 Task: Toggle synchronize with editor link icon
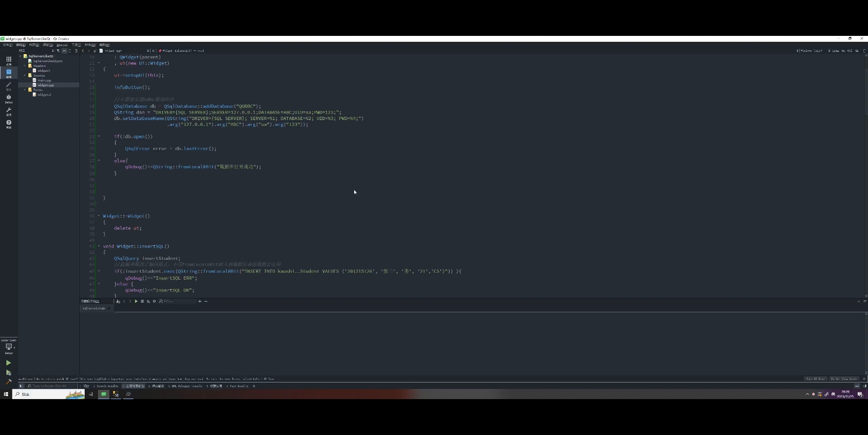point(64,51)
